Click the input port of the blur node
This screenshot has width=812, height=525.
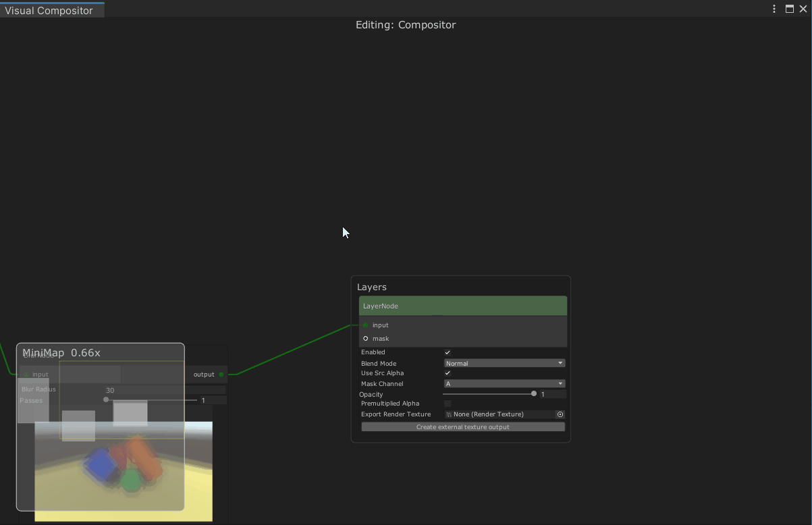(x=26, y=375)
